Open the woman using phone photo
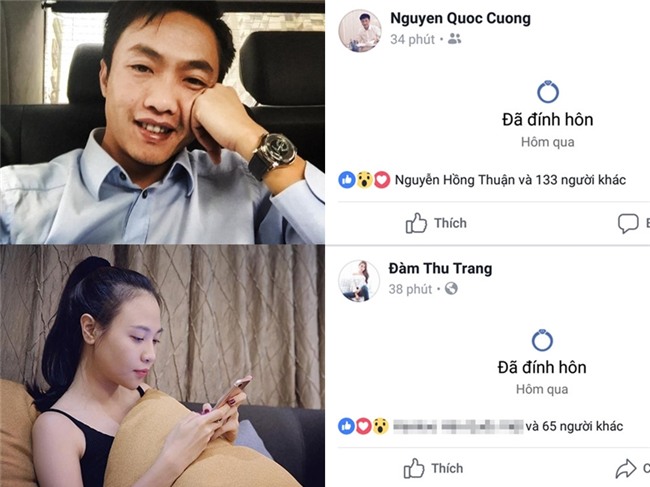The image size is (650, 487). [x=162, y=366]
